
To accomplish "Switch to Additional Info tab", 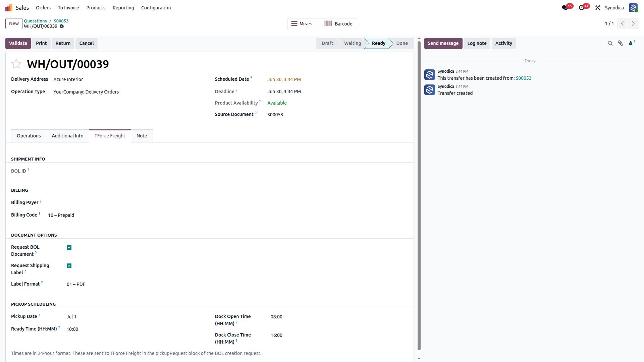I will tap(67, 136).
